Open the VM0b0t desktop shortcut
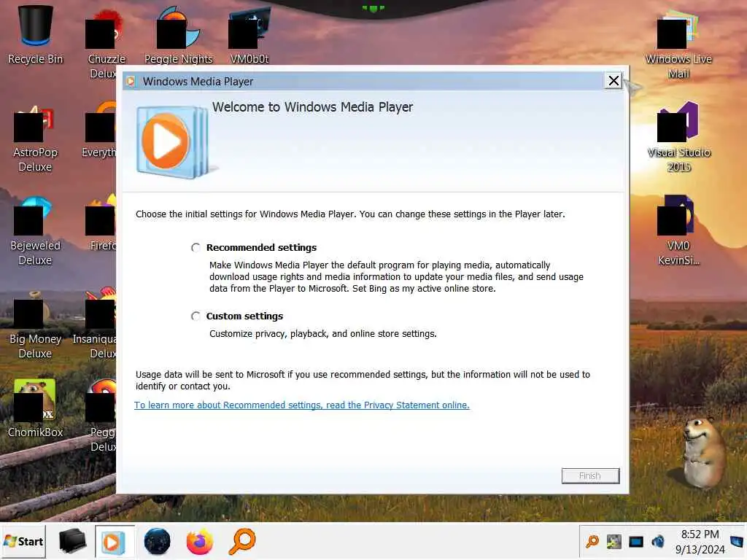747x560 pixels. (249, 36)
